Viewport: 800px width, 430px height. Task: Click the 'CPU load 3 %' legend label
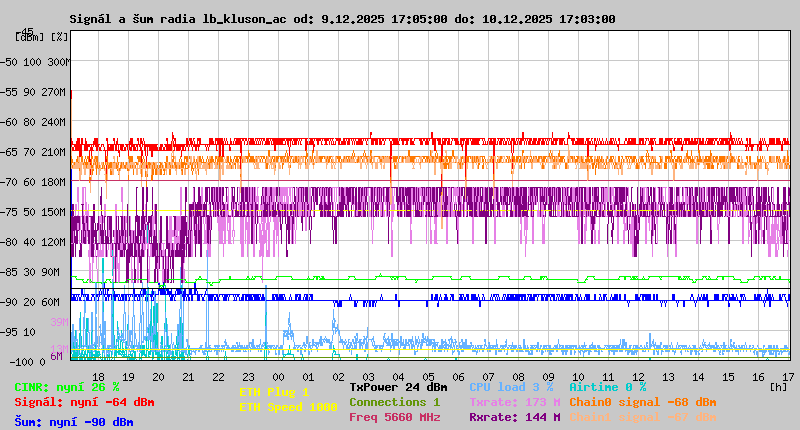tap(511, 387)
